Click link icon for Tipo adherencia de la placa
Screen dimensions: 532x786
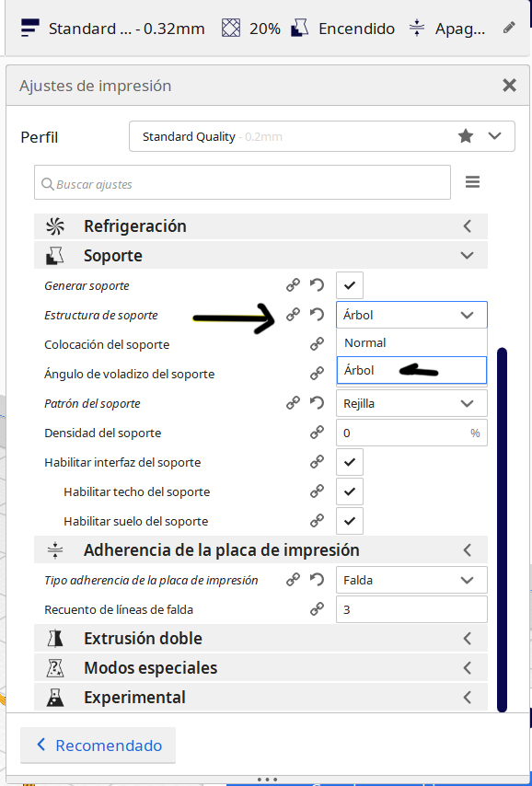coord(293,580)
